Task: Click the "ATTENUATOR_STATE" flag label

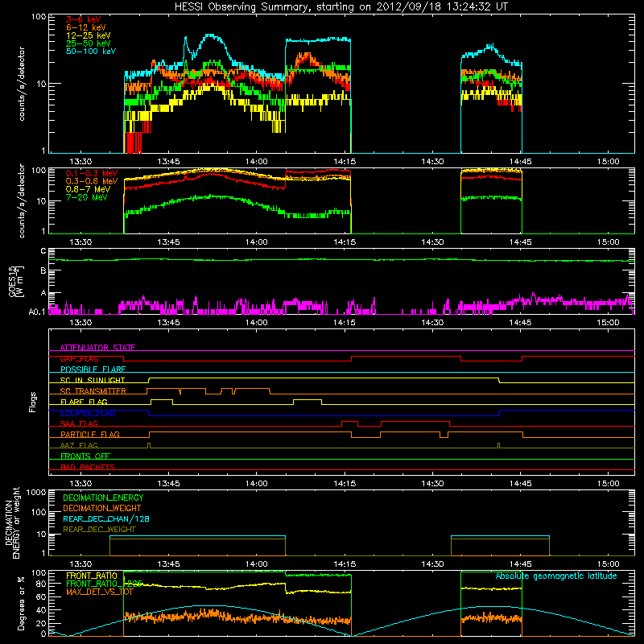Action: pos(97,348)
